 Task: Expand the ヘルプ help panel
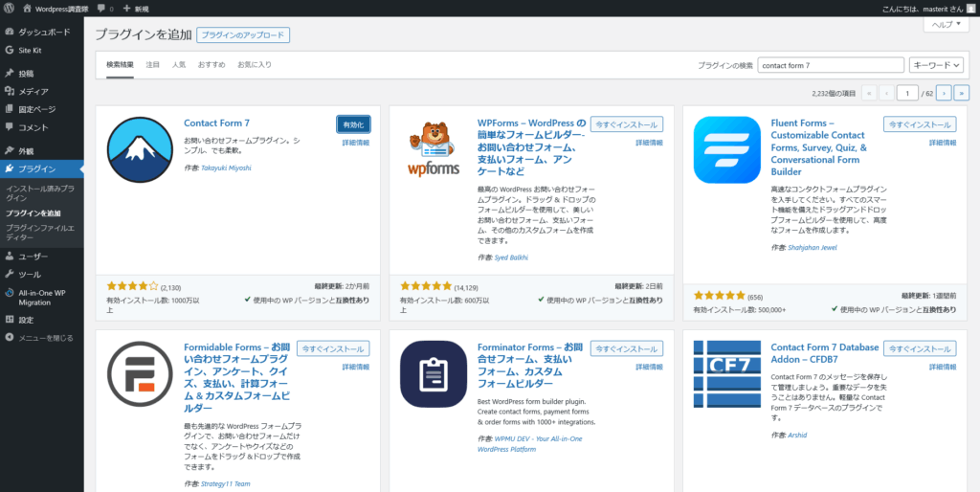tap(945, 24)
